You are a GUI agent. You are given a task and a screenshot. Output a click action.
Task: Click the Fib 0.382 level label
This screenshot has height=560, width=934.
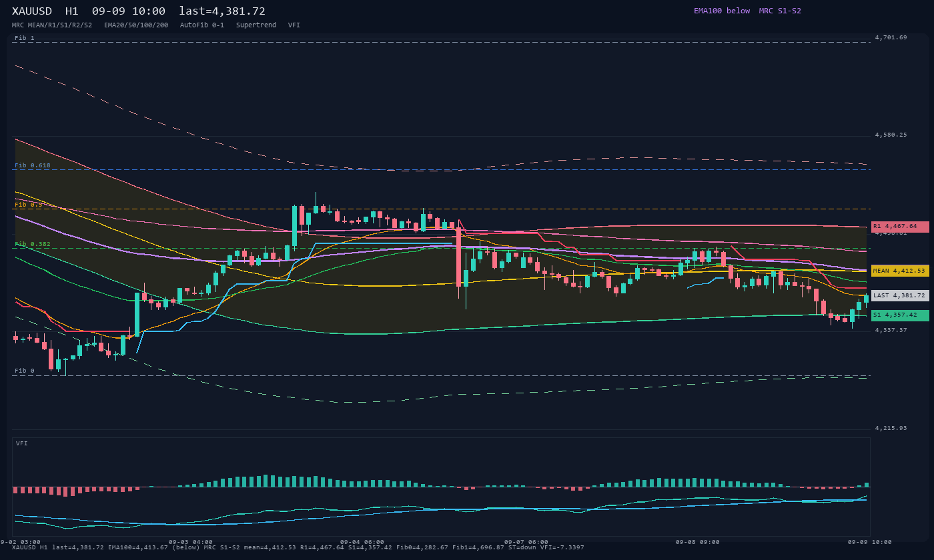click(x=33, y=244)
